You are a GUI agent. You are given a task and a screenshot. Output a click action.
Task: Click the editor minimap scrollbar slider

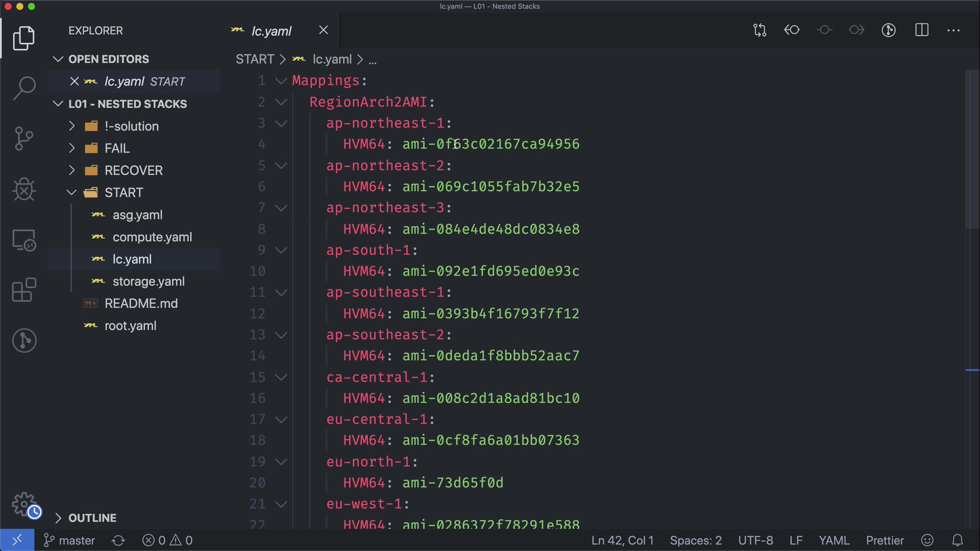[x=972, y=149]
